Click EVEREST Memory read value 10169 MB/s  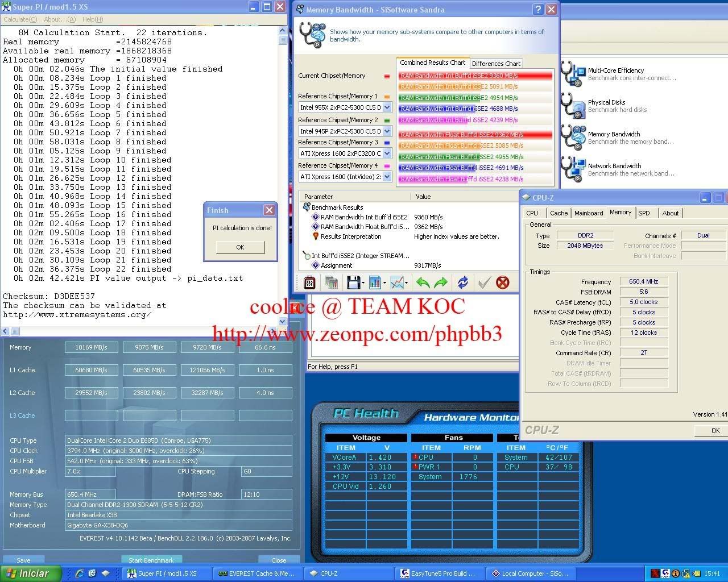pyautogui.click(x=91, y=347)
